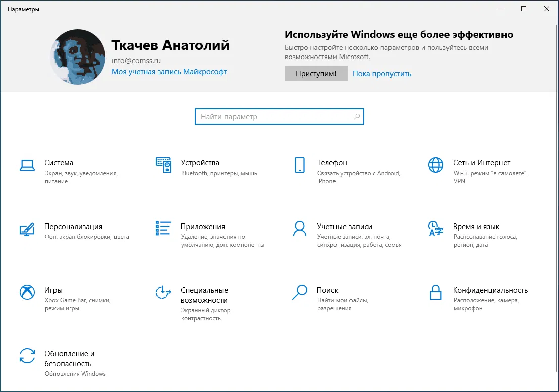Viewport: 559px width, 392px height.
Task: Open Персонализация for background and colors
Action: (x=74, y=227)
